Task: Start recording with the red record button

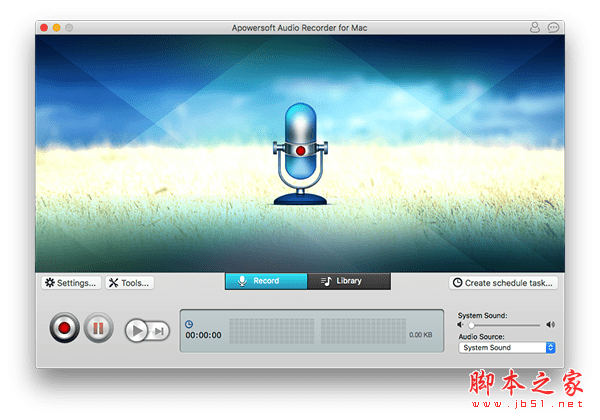Action: tap(64, 328)
